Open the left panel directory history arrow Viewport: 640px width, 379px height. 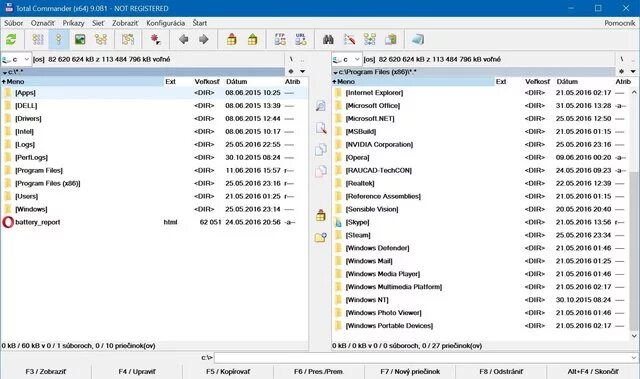coord(302,71)
